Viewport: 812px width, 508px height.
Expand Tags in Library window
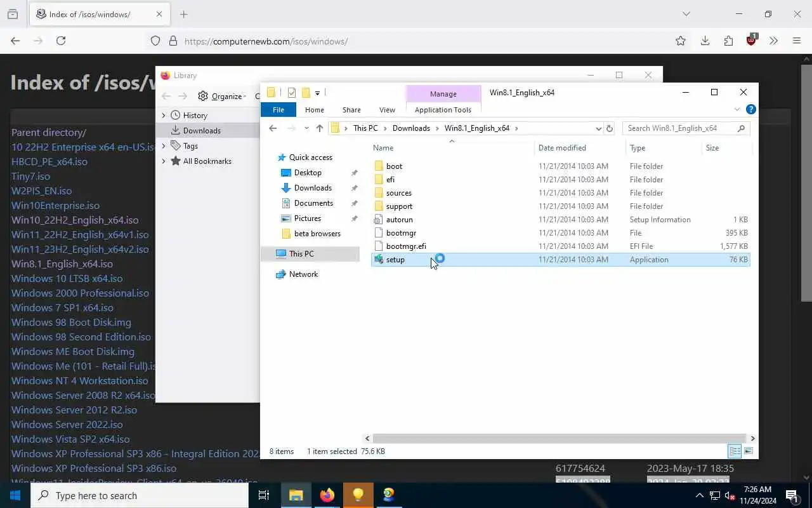[164, 146]
